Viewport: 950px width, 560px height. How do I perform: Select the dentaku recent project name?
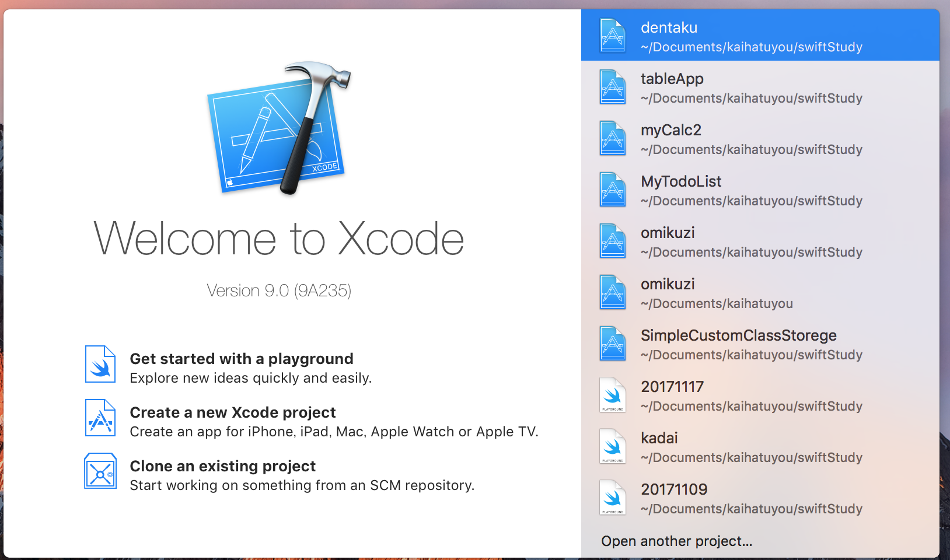click(669, 27)
